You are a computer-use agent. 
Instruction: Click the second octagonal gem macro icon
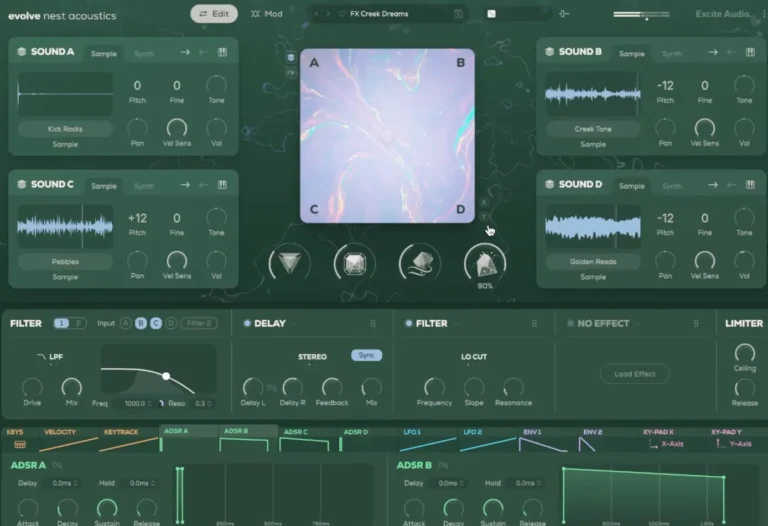tap(355, 263)
